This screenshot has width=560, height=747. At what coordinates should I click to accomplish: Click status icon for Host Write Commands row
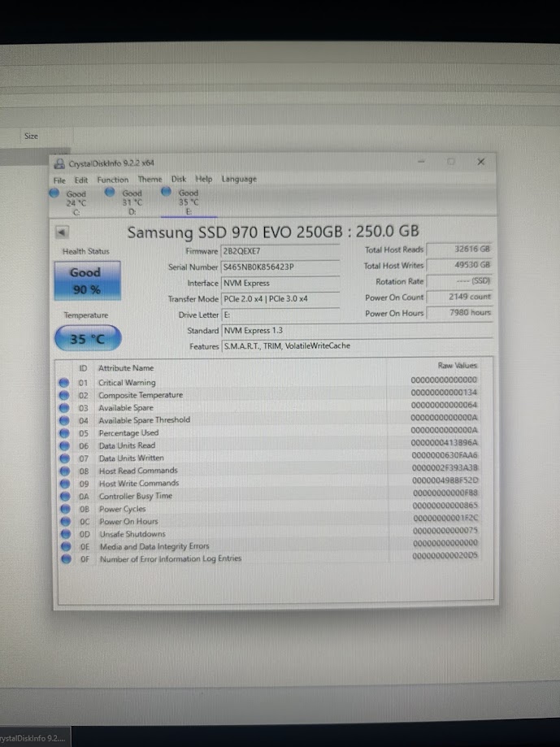pyautogui.click(x=65, y=484)
